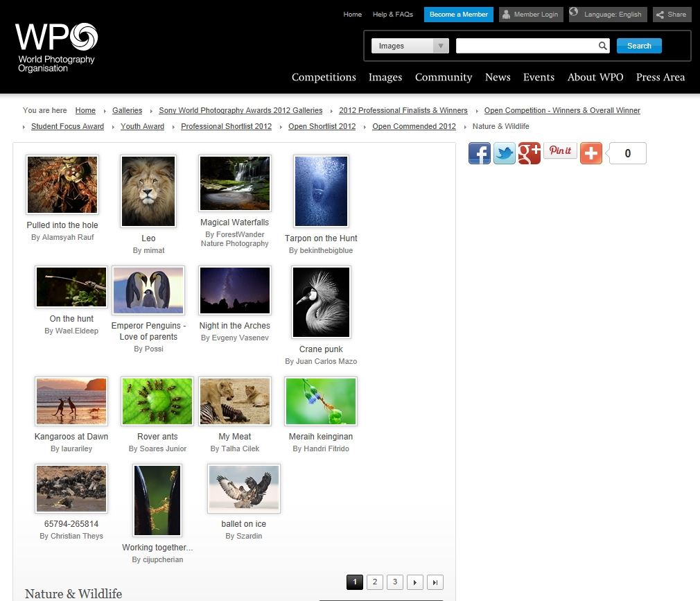Click the magnifier icon in search box
Image resolution: width=700 pixels, height=601 pixels.
[x=603, y=46]
